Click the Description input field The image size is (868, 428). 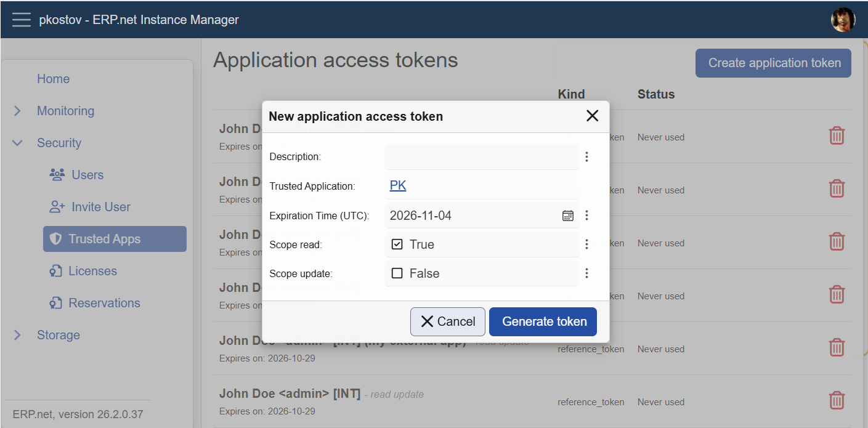tap(482, 157)
